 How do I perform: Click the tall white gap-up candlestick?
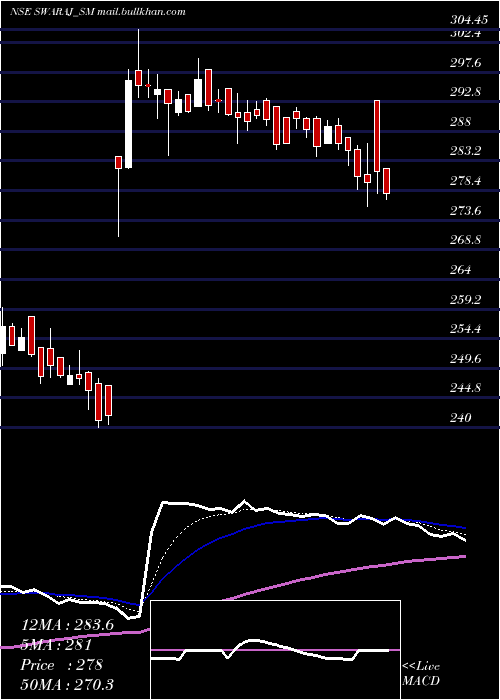[x=129, y=124]
